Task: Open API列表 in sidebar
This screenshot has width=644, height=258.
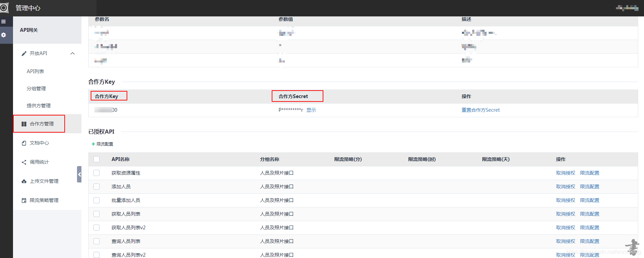Action: [35, 71]
